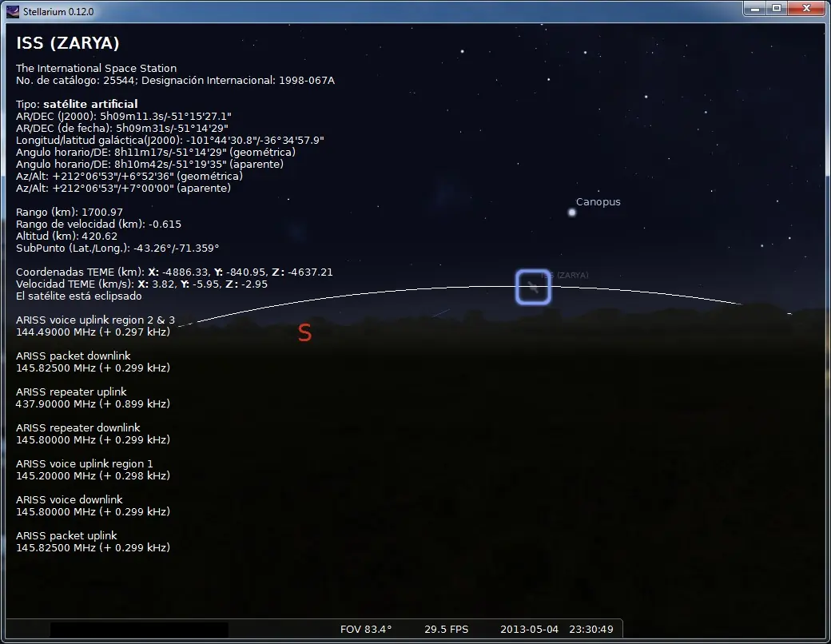Click the '144.49000 MHz (+ 0.297 kHz)' line
The width and height of the screenshot is (831, 644).
pyautogui.click(x=93, y=332)
